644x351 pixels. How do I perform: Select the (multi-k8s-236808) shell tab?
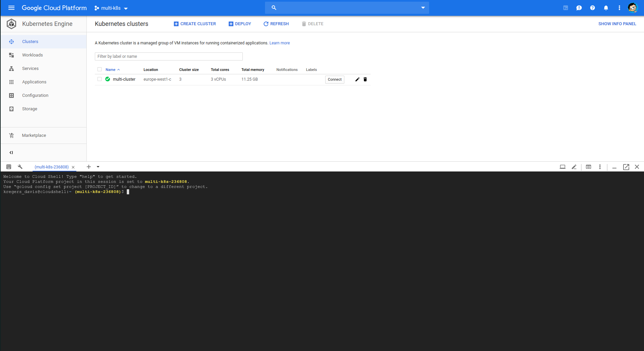51,167
